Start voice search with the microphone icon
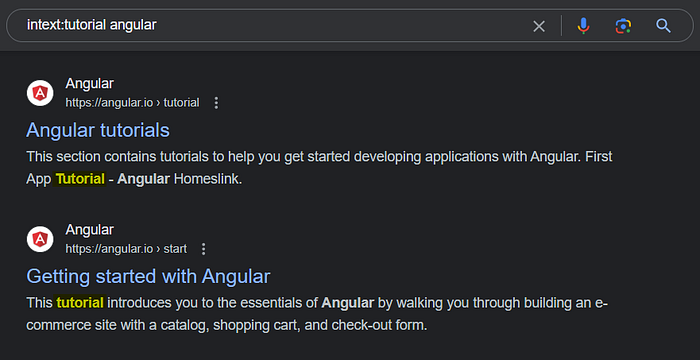The height and width of the screenshot is (360, 700). [x=583, y=26]
